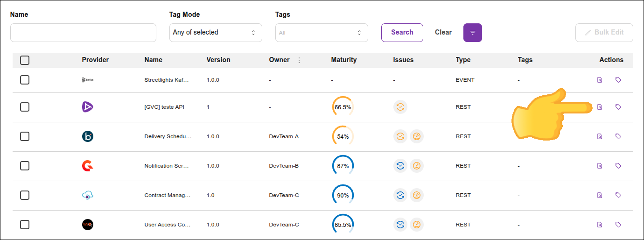Click sync issue icon in [GVC] teste API row
This screenshot has height=240, width=644.
tap(400, 107)
